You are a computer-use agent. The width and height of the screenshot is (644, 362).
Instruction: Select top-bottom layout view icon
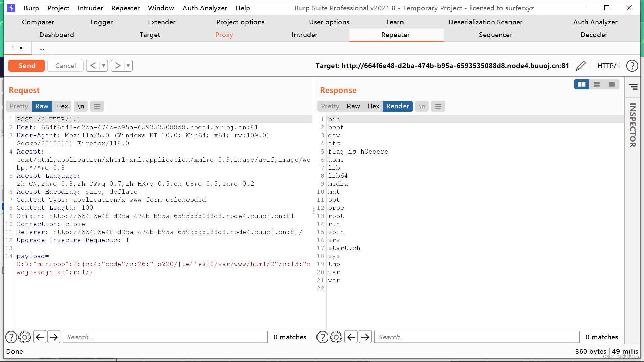coord(597,85)
